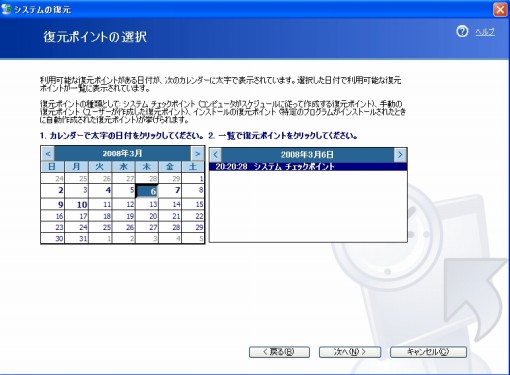Click the highlighted date 6
Viewport: 510px width, 375px height.
pos(147,191)
